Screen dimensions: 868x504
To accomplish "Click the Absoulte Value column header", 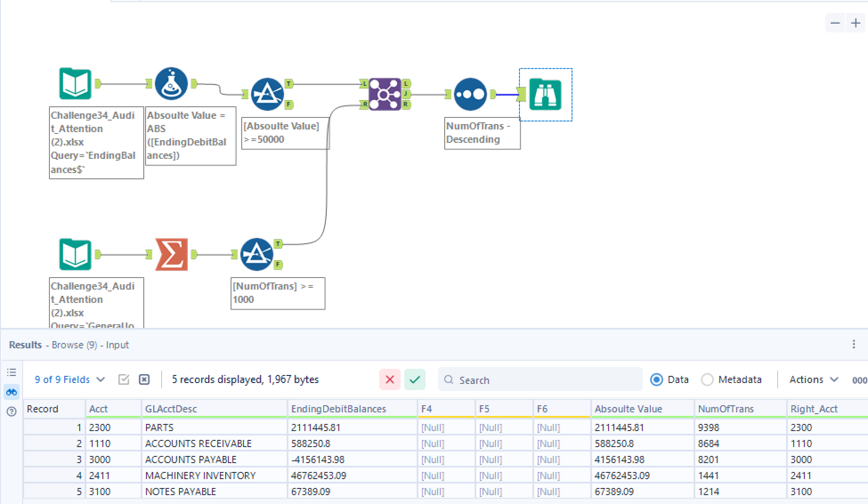I will coord(642,409).
